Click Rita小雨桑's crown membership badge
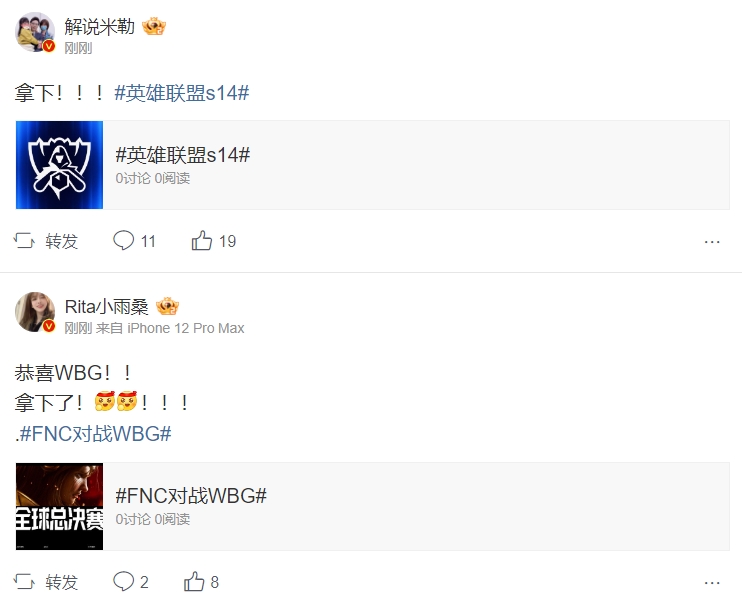Viewport: 742px width, 604px height. coord(167,306)
